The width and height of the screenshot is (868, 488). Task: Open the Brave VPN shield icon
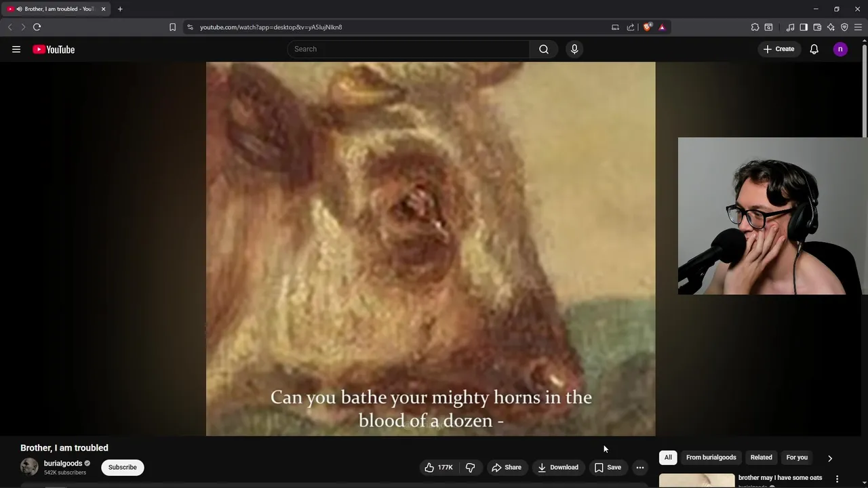coord(844,27)
